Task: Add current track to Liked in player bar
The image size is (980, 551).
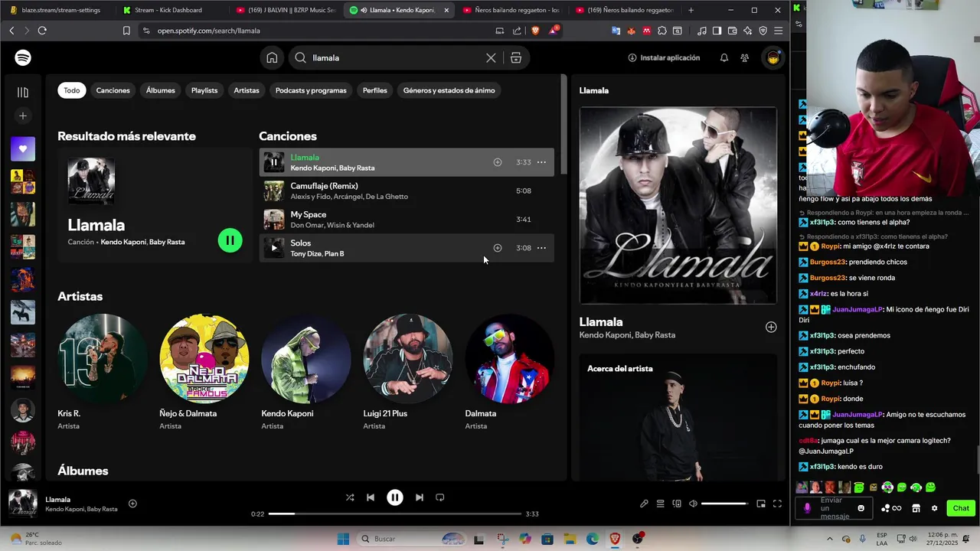Action: (132, 504)
